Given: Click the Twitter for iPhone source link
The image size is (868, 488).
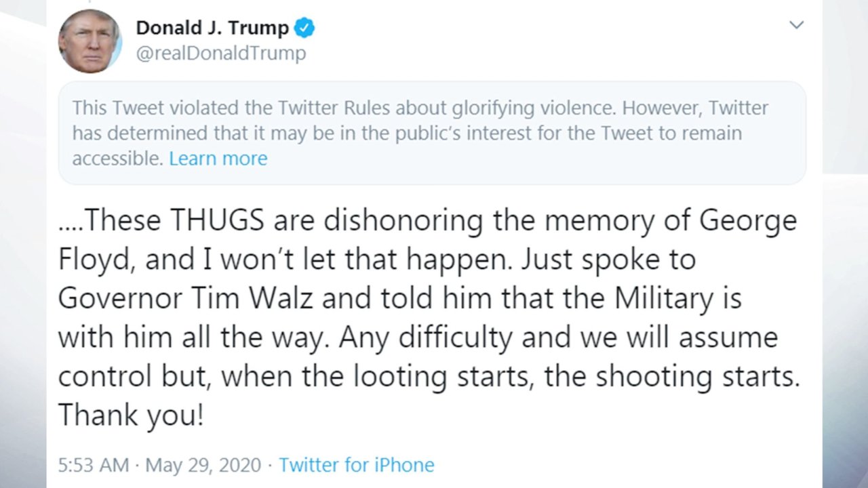Looking at the screenshot, I should (356, 465).
